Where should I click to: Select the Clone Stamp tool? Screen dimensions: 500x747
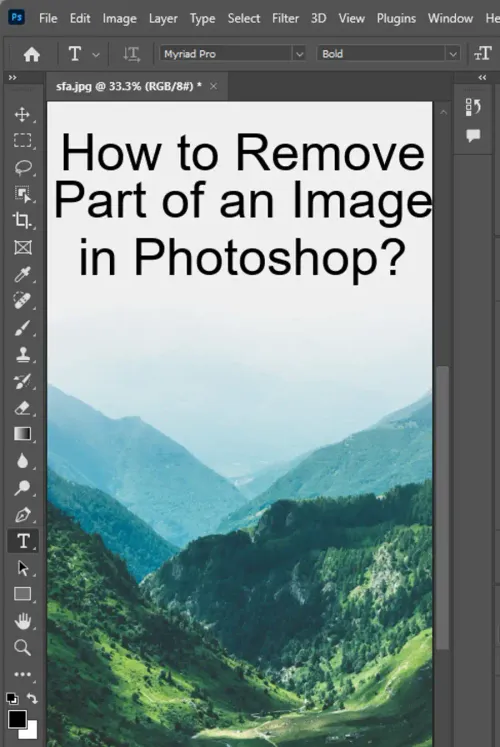tap(22, 354)
